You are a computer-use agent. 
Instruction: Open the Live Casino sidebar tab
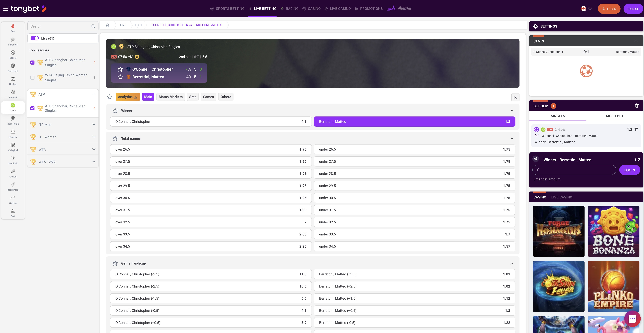[562, 197]
